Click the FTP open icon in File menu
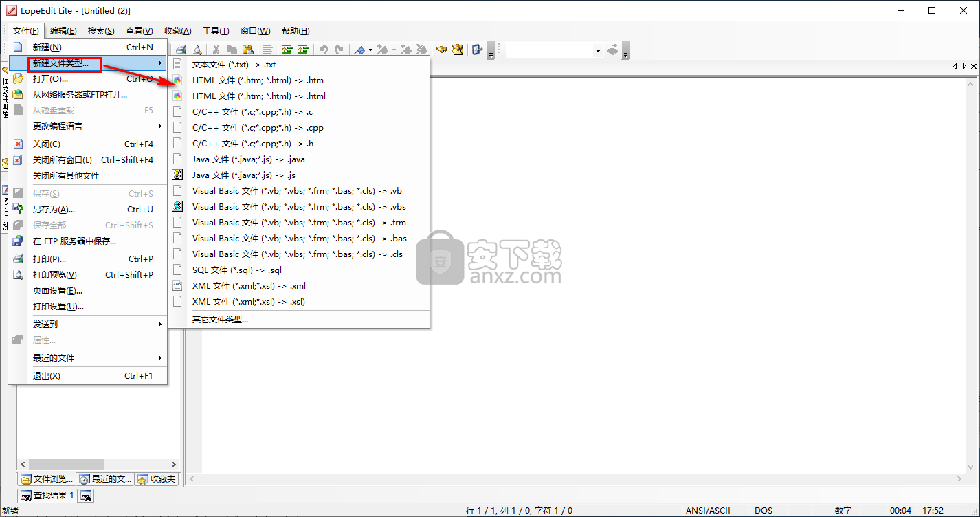The height and width of the screenshot is (517, 980). click(x=19, y=94)
